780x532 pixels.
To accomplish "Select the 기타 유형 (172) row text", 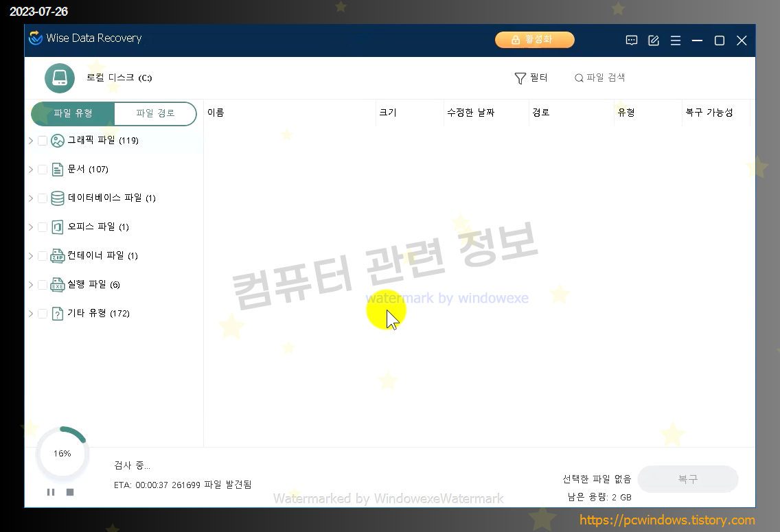I will (98, 313).
